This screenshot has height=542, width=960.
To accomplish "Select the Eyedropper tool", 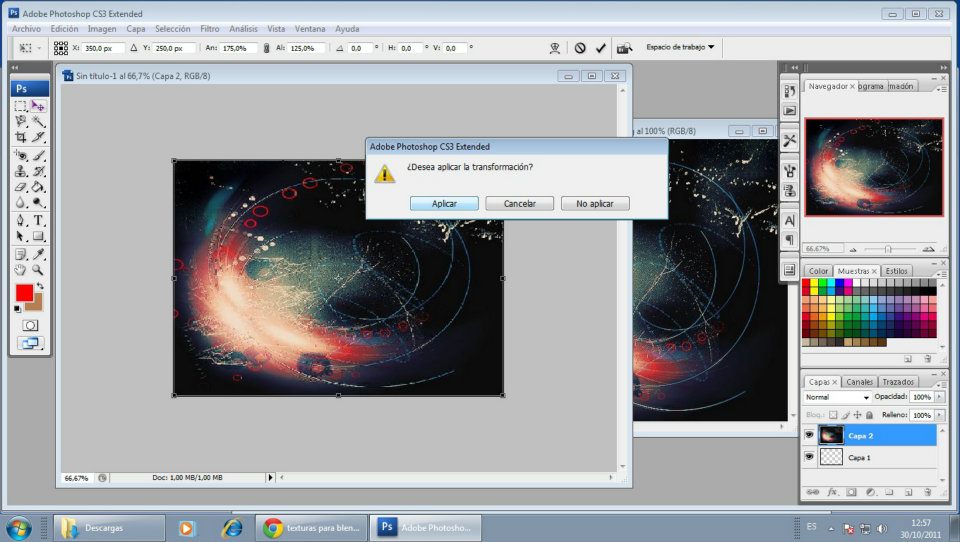I will point(38,254).
